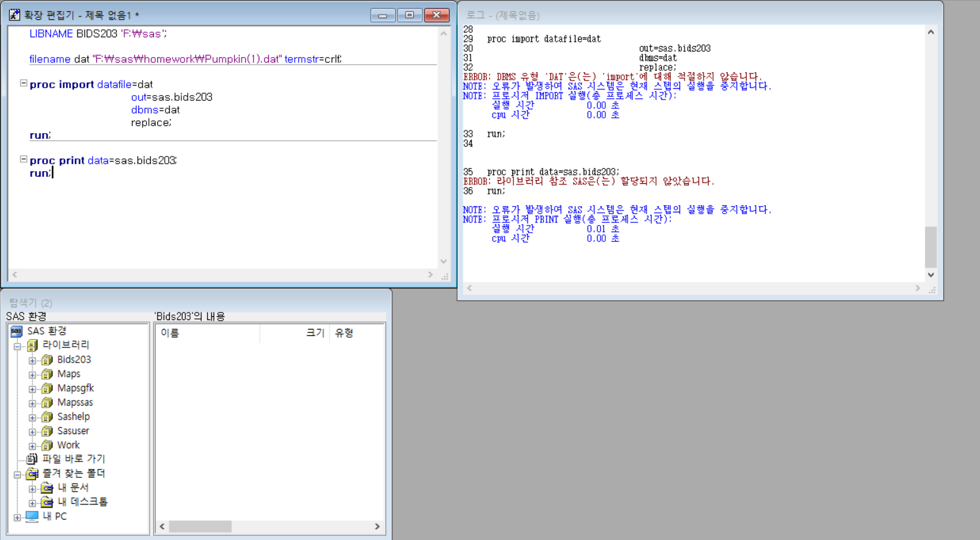The image size is (980, 540).
Task: Click the Bids203 library icon
Action: click(x=47, y=360)
